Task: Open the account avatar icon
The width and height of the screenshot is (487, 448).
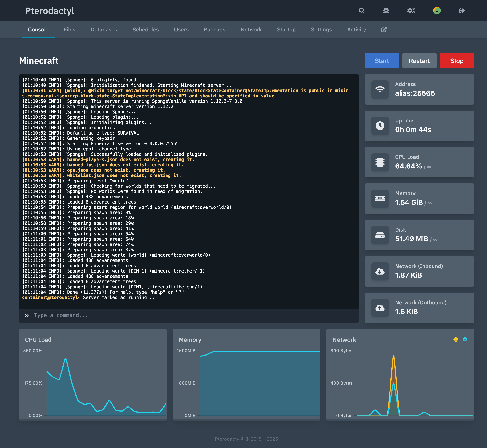Action: pyautogui.click(x=437, y=11)
